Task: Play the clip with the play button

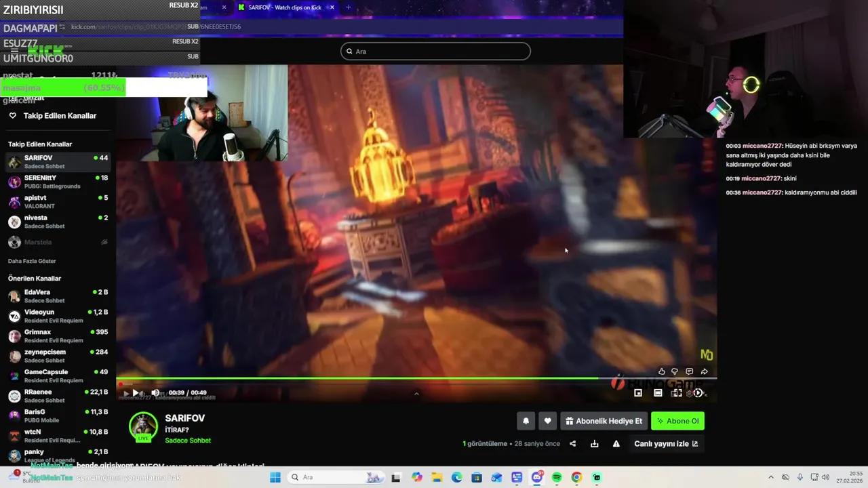Action: coord(135,393)
